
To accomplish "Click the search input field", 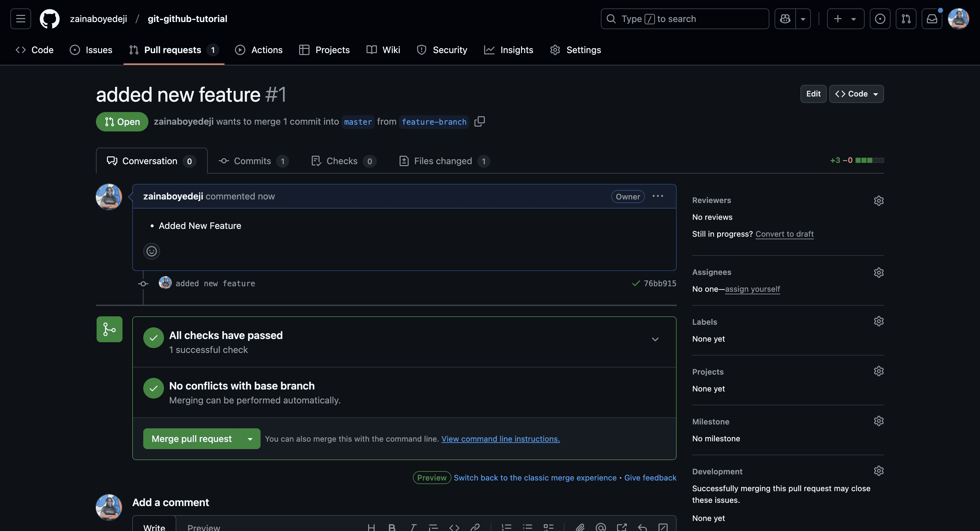I will (684, 19).
